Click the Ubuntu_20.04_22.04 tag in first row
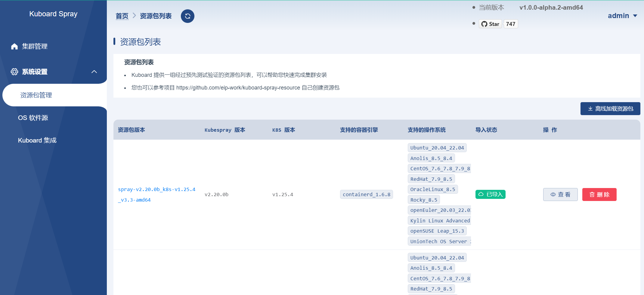The height and width of the screenshot is (295, 644). point(437,148)
